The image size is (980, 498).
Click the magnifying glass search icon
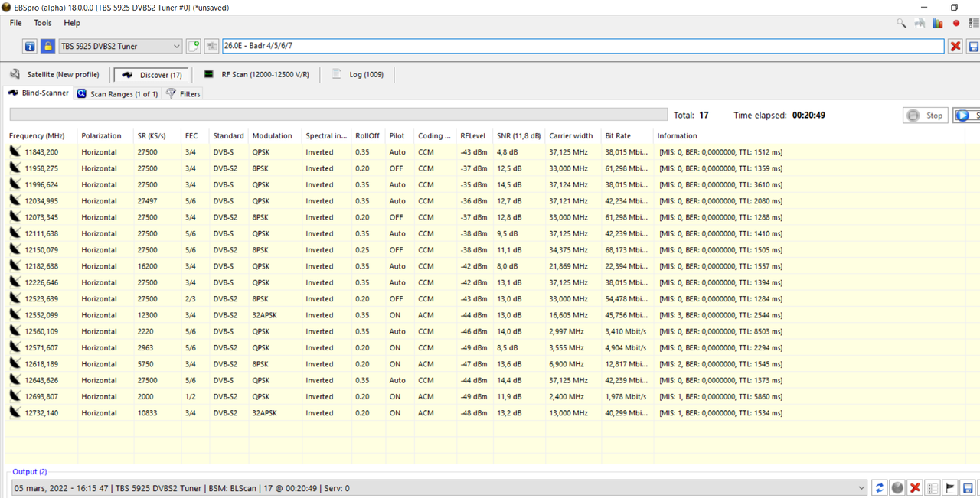(x=902, y=23)
